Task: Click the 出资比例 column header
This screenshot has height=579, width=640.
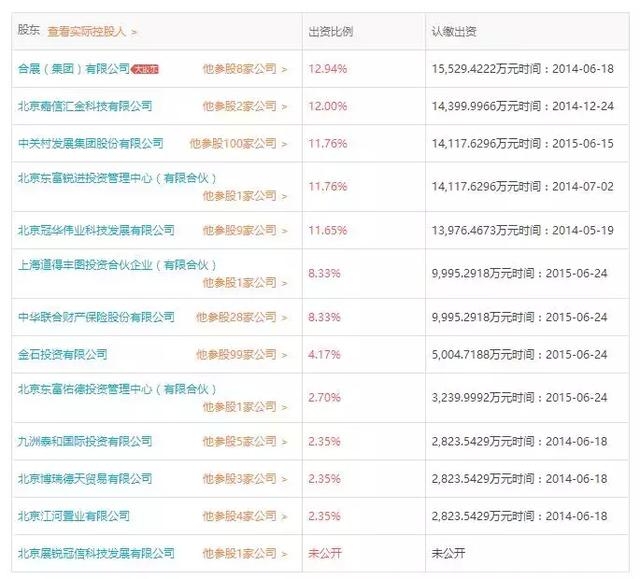Action: (x=330, y=31)
